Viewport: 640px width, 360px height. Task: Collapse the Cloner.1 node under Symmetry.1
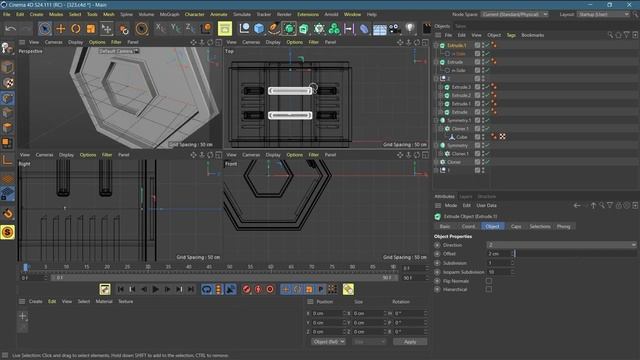[441, 129]
